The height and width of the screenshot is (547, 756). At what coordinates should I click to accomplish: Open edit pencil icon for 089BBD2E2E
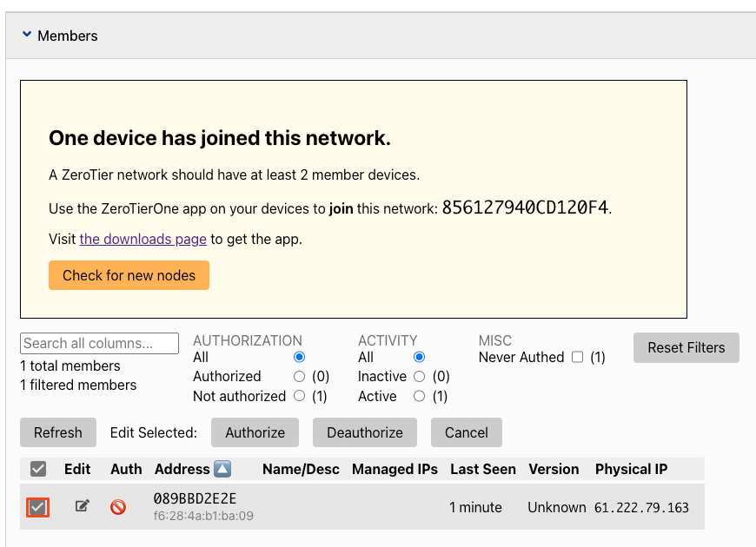point(83,506)
